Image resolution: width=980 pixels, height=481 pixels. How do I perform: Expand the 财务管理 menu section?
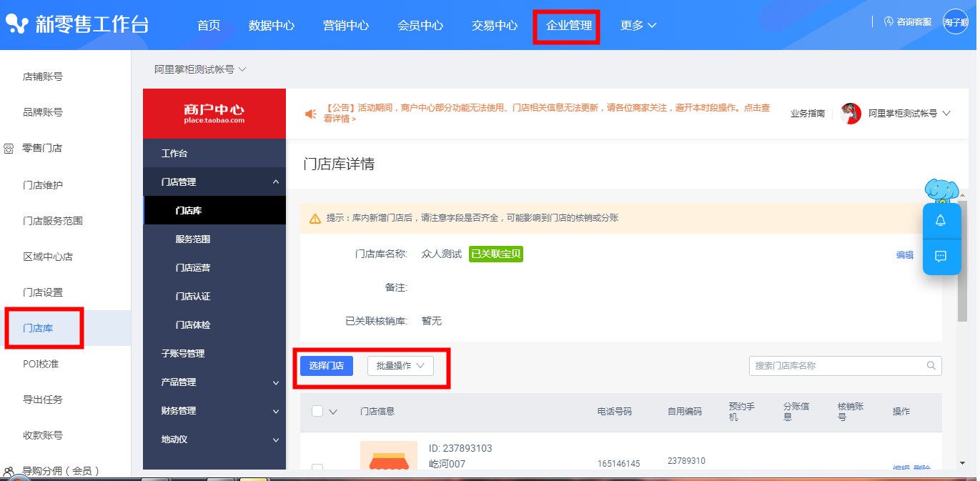pyautogui.click(x=214, y=411)
